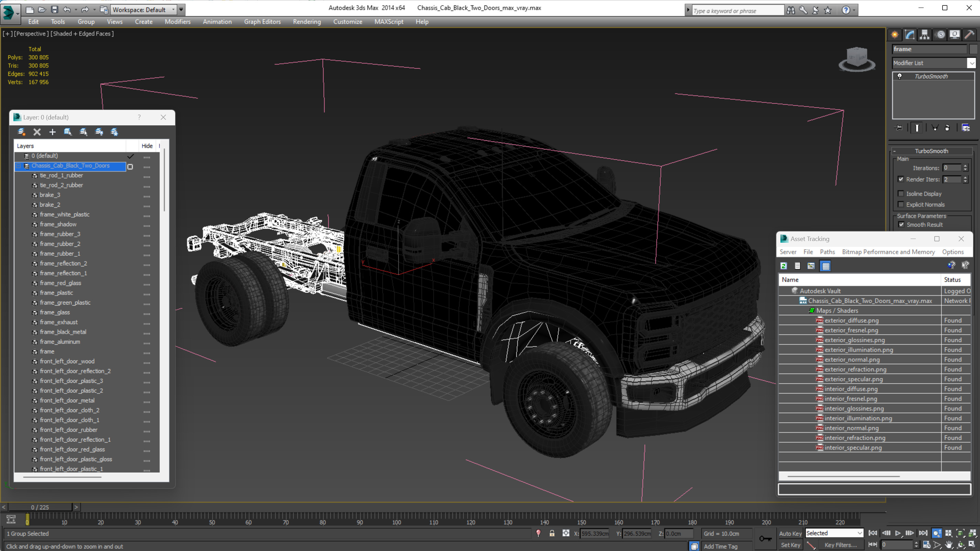The width and height of the screenshot is (980, 551).
Task: Click Go to End playback button
Action: click(x=923, y=533)
